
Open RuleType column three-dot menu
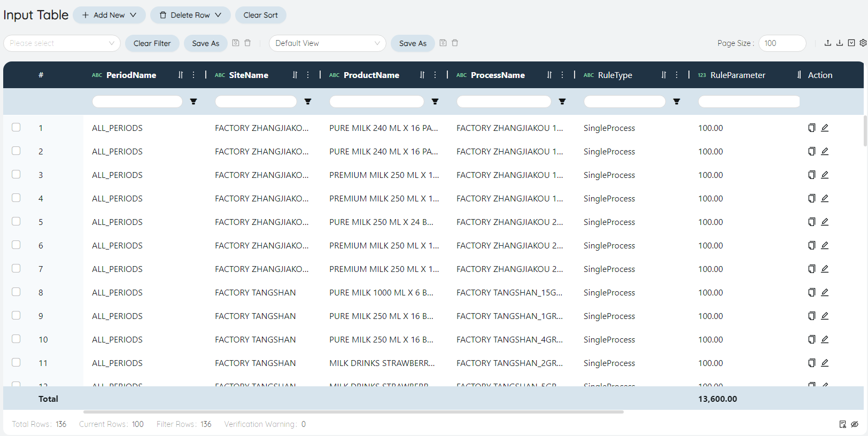[677, 75]
